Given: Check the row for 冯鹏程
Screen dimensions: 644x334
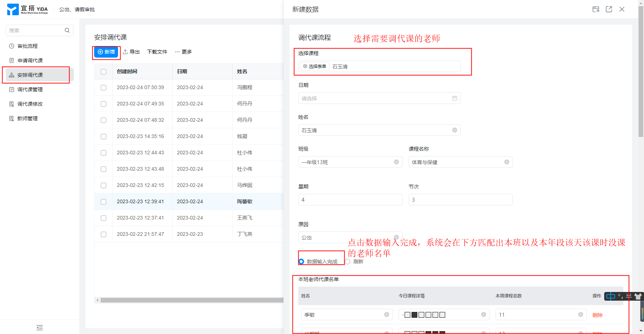Looking at the screenshot, I should 104,88.
